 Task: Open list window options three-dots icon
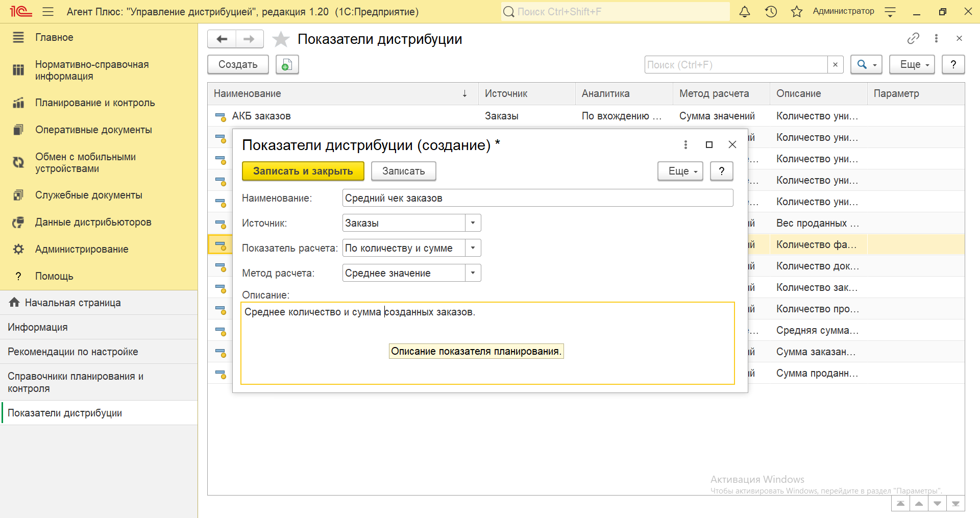(936, 38)
